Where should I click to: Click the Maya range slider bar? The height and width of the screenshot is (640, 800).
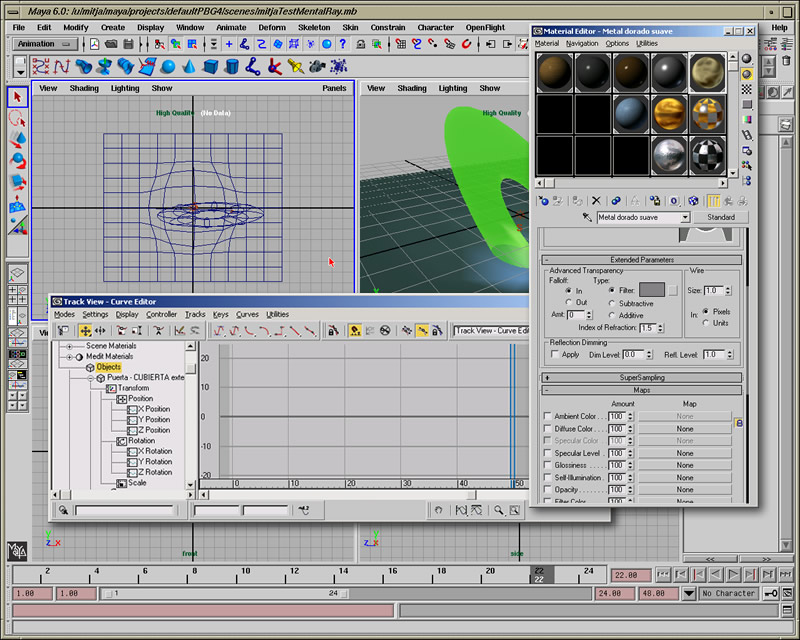click(224, 593)
